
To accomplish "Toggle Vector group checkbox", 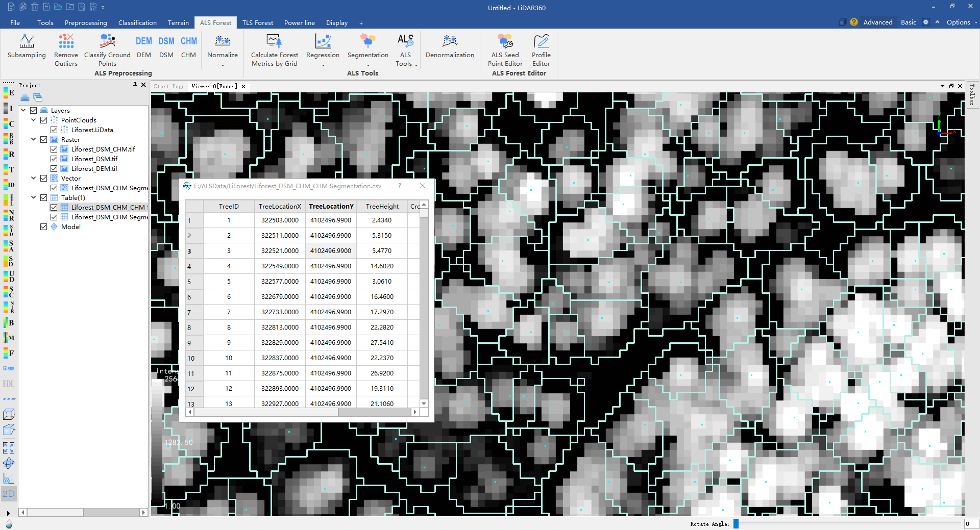I will click(44, 179).
